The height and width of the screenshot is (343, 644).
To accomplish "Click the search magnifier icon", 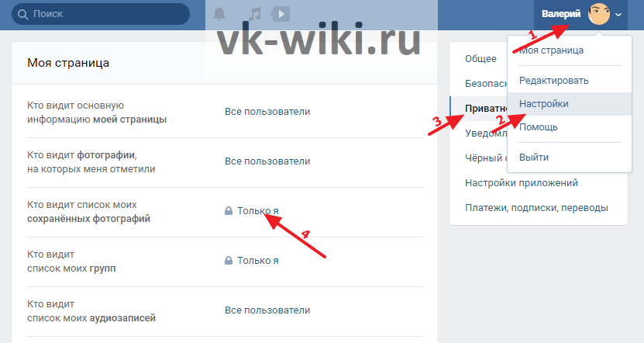I will (x=23, y=15).
